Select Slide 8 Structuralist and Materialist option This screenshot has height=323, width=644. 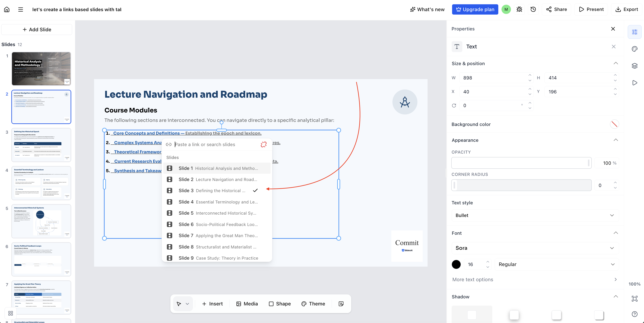[x=217, y=247]
